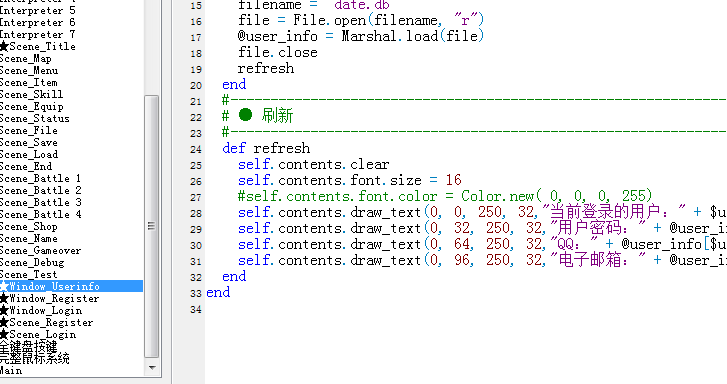Viewport: 727px width, 384px height.
Task: Click the refresh call on line 19
Action: [266, 69]
